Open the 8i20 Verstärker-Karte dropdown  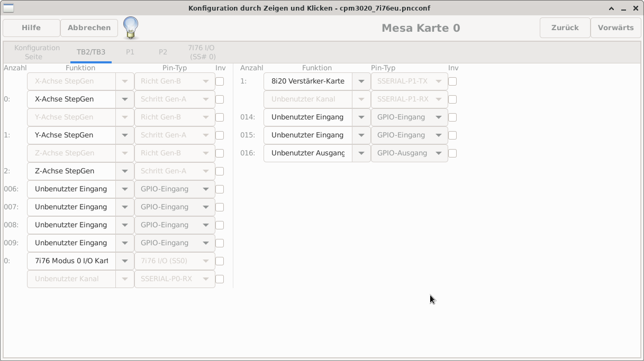[x=361, y=81]
